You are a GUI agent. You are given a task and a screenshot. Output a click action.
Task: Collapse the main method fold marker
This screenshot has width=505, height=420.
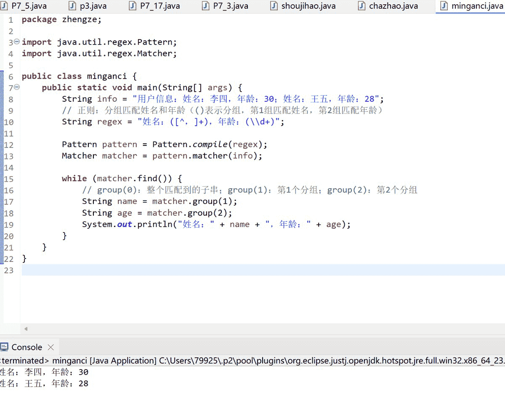click(x=17, y=87)
